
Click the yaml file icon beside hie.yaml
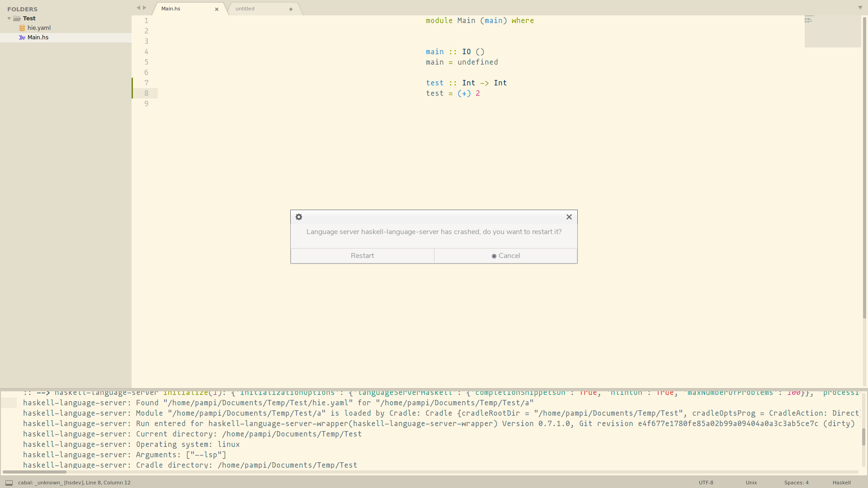click(22, 28)
